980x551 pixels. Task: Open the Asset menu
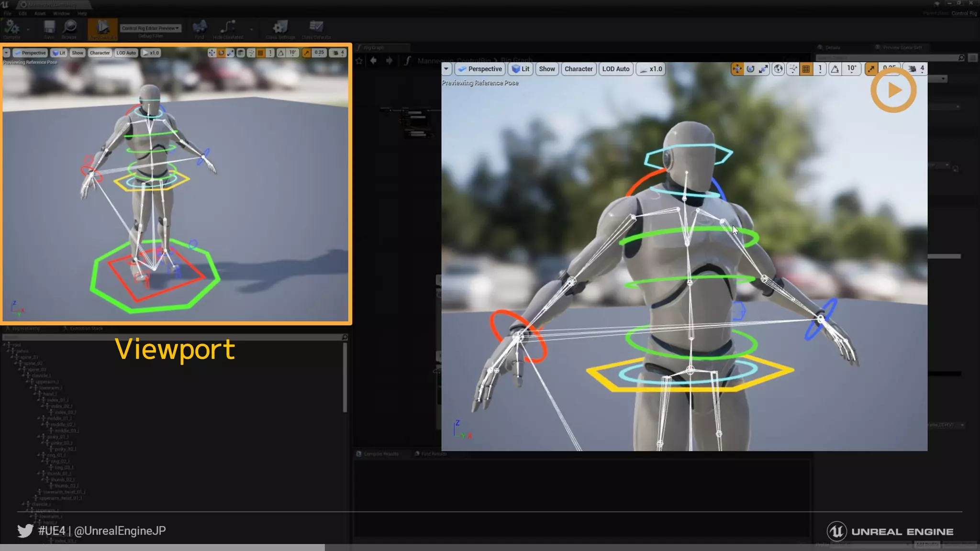point(40,13)
